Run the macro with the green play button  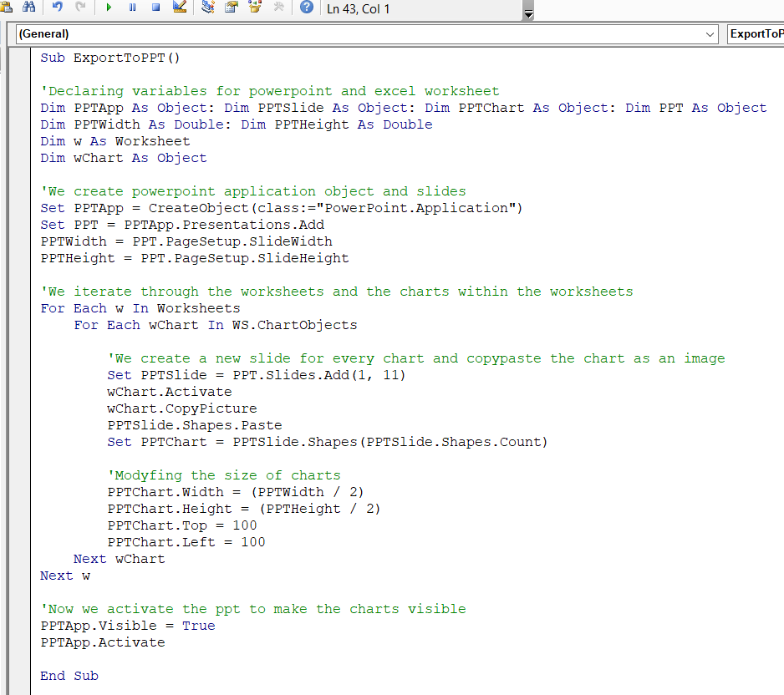tap(109, 8)
